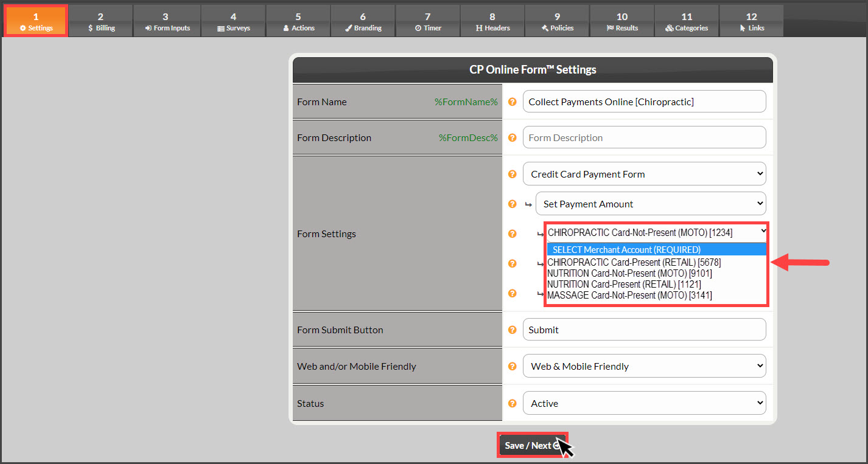This screenshot has width=868, height=464.
Task: Open the Timer tab
Action: pyautogui.click(x=428, y=21)
